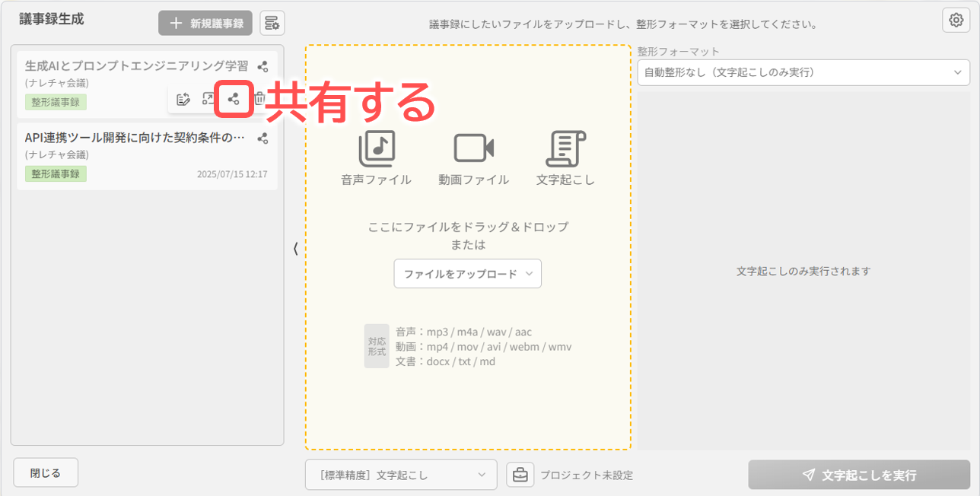The image size is (980, 496).
Task: Create a new minutes with 新規議事録
Action: pyautogui.click(x=205, y=22)
